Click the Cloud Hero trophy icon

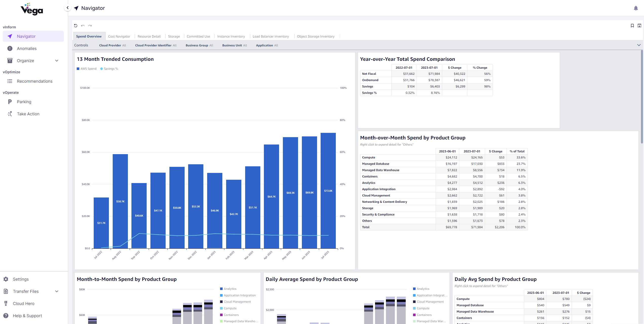[x=6, y=303]
